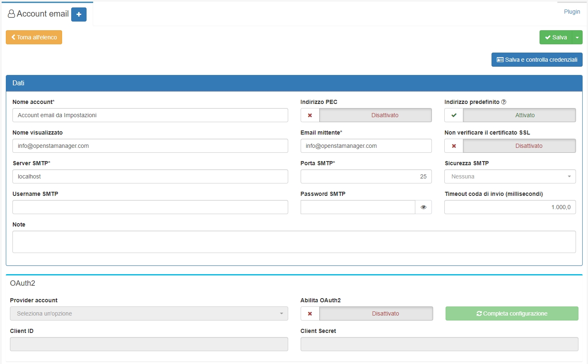This screenshot has width=588, height=364.
Task: Select the Account email tab
Action: [x=42, y=14]
